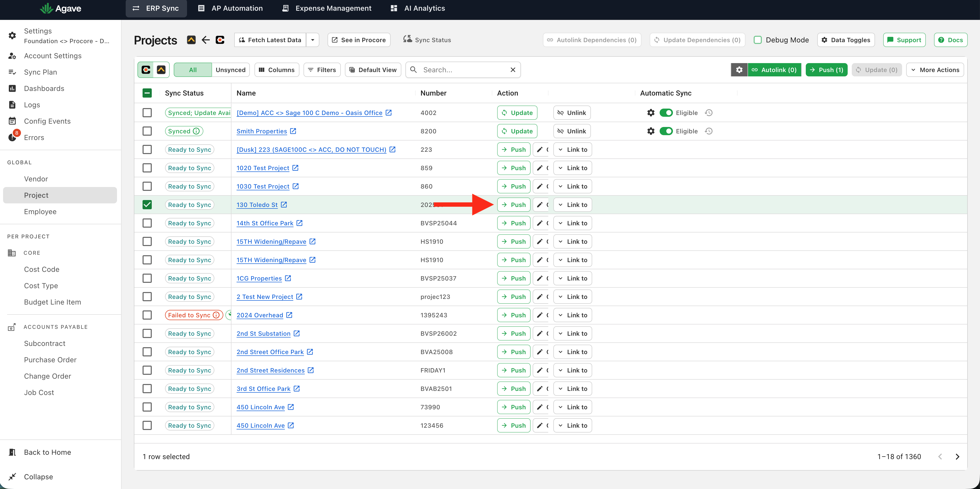Viewport: 980px width, 489px height.
Task: Open Link to dropdown for 2nd St Substation
Action: tap(573, 333)
